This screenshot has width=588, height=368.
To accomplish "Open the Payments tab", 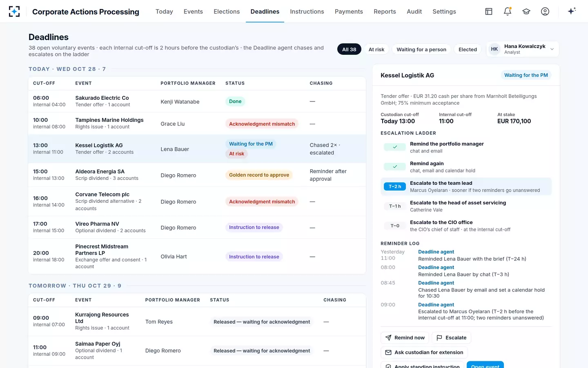I will (x=349, y=11).
